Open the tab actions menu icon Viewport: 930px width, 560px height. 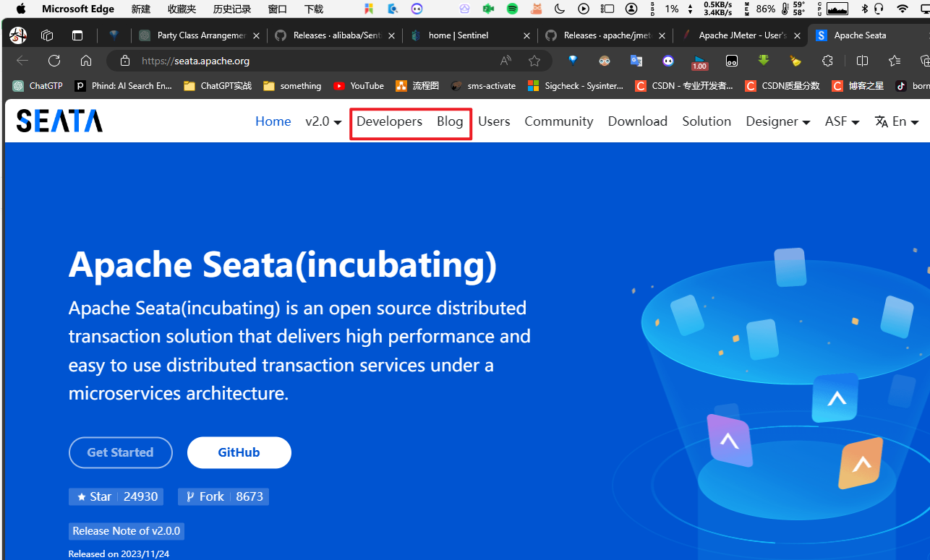tap(77, 35)
